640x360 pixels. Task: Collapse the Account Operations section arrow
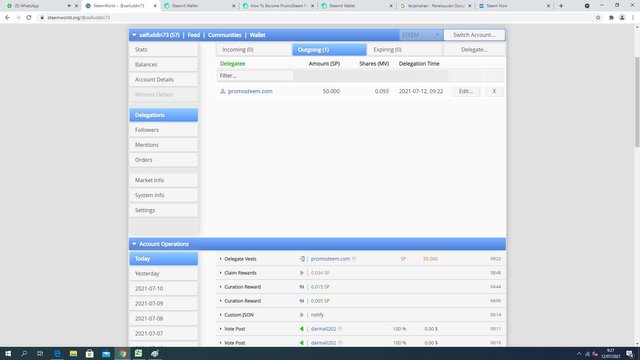pos(134,244)
